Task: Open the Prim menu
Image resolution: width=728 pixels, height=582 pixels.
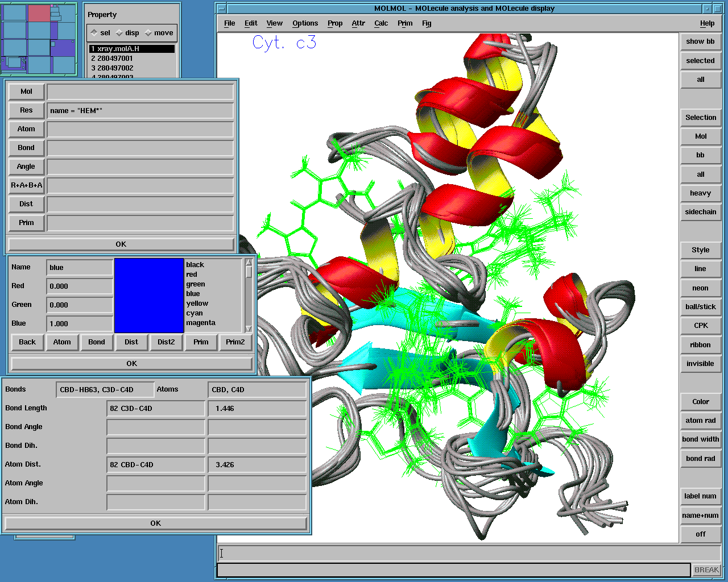Action: coord(405,23)
